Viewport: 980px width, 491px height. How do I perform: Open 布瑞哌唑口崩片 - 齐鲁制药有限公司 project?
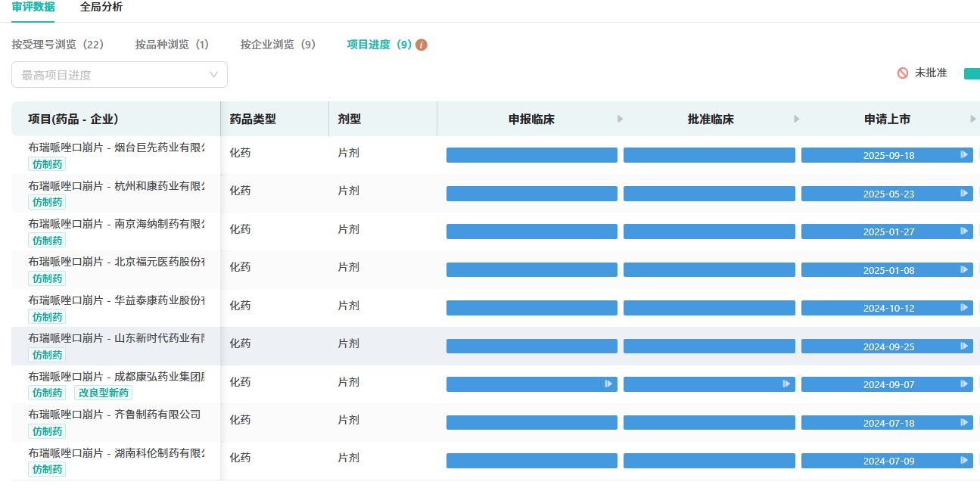tap(115, 414)
